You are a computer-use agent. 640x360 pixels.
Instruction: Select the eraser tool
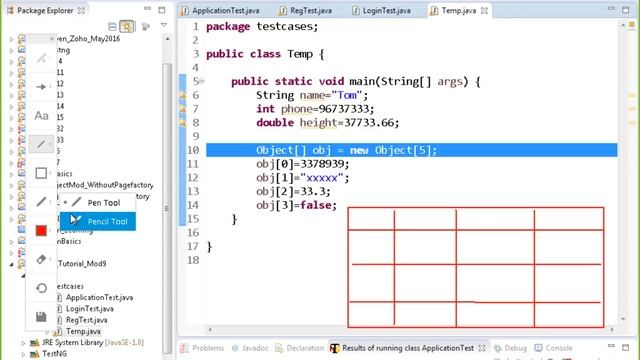click(41, 259)
